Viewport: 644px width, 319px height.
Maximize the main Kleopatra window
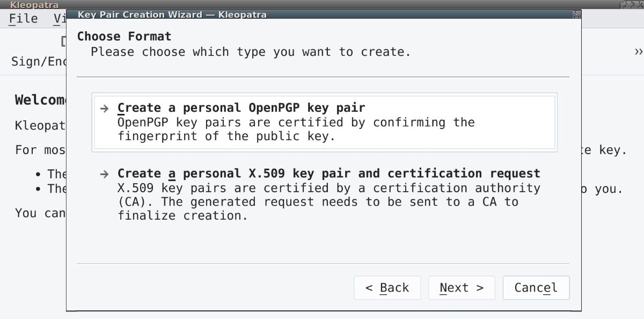(x=632, y=5)
